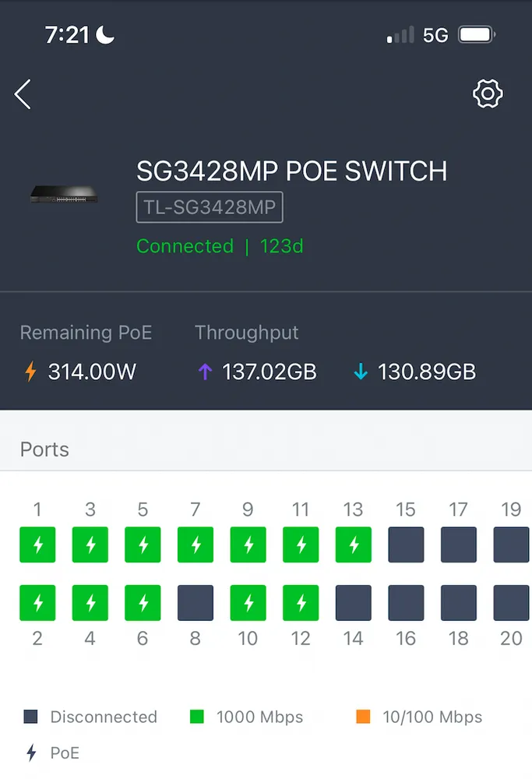The width and height of the screenshot is (532, 779).
Task: Tap disconnected port 18
Action: (x=459, y=603)
